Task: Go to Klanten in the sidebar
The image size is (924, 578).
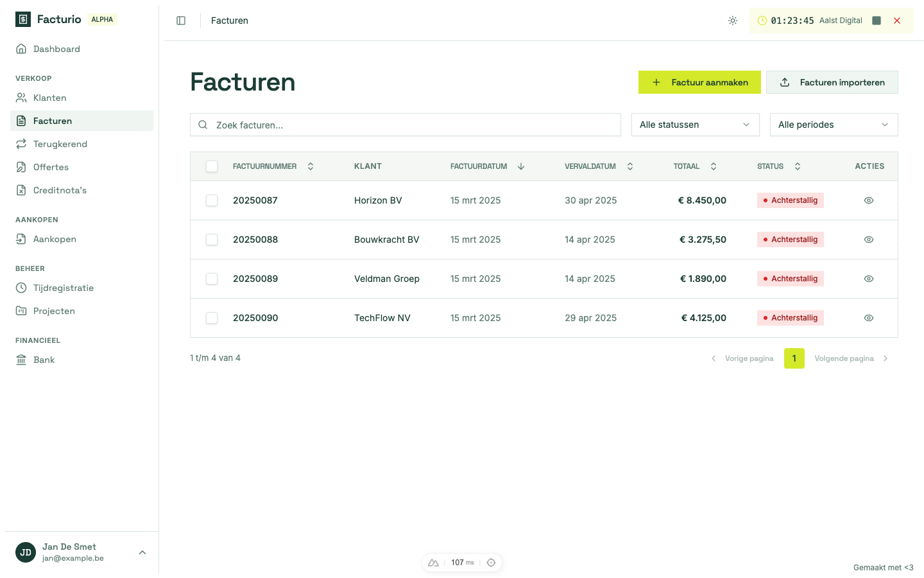Action: [x=81, y=98]
